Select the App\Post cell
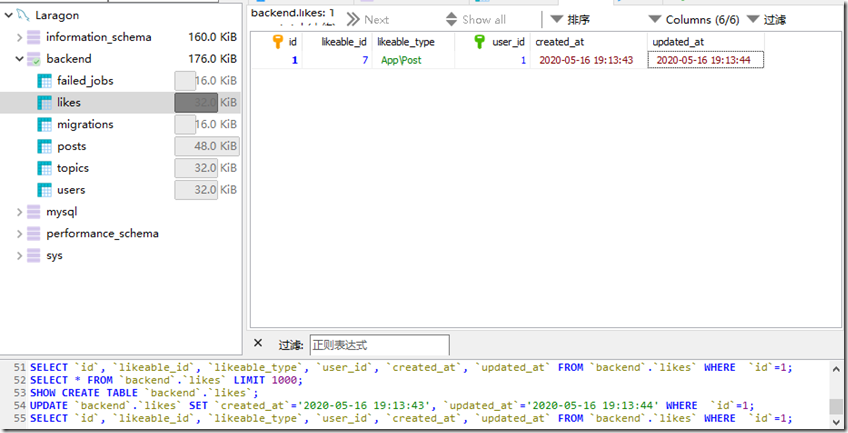848x433 pixels. click(x=413, y=60)
